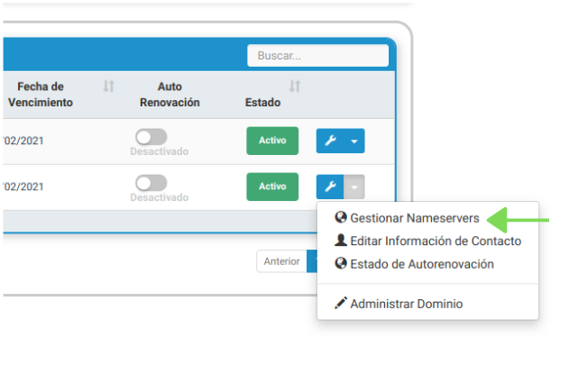The height and width of the screenshot is (392, 578).
Task: Collapse the second row's open dropdown arrow
Action: [354, 187]
